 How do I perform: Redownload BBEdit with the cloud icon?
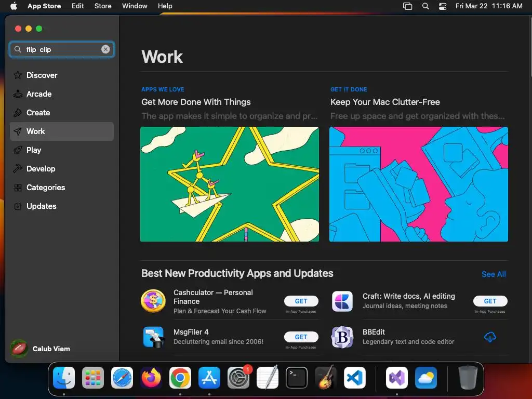(x=490, y=337)
